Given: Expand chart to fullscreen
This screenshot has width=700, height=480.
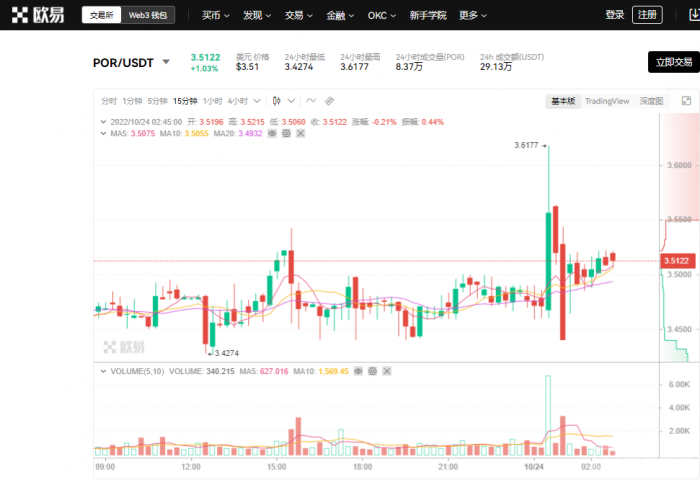Looking at the screenshot, I should click(686, 101).
